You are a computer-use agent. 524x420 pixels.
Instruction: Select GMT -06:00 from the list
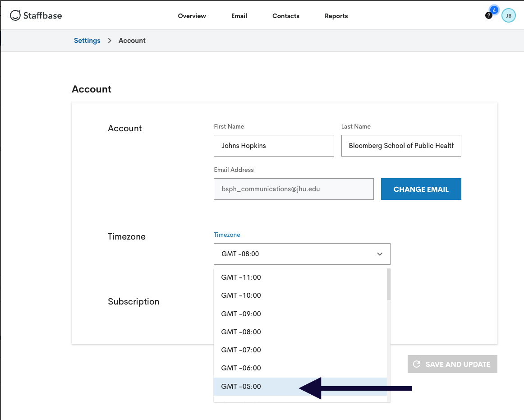[x=300, y=368]
